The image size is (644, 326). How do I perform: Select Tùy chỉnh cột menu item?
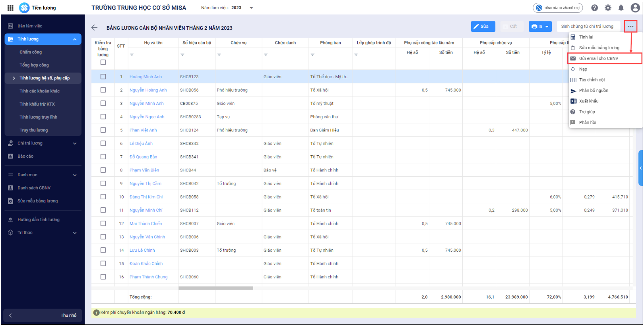[605, 80]
